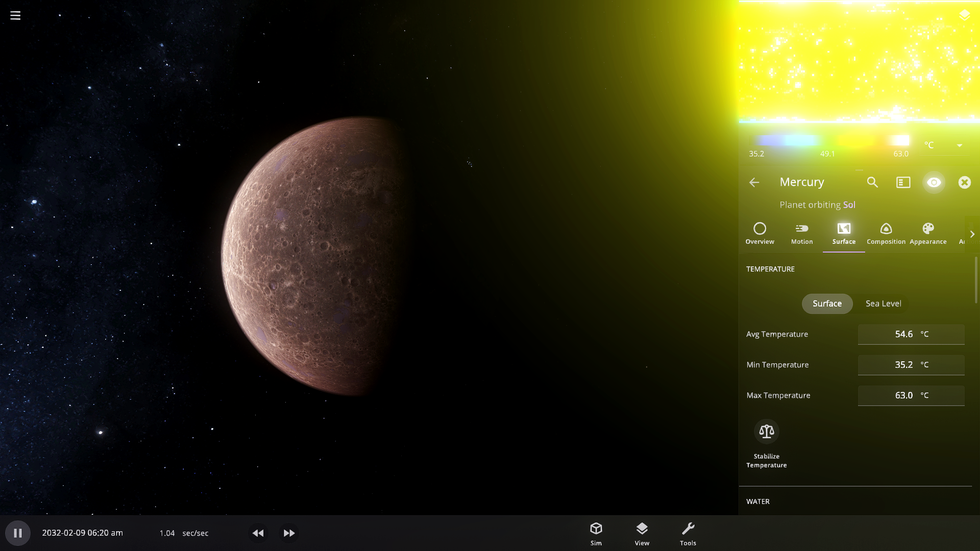
Task: Switch to the Motion tab
Action: click(801, 234)
